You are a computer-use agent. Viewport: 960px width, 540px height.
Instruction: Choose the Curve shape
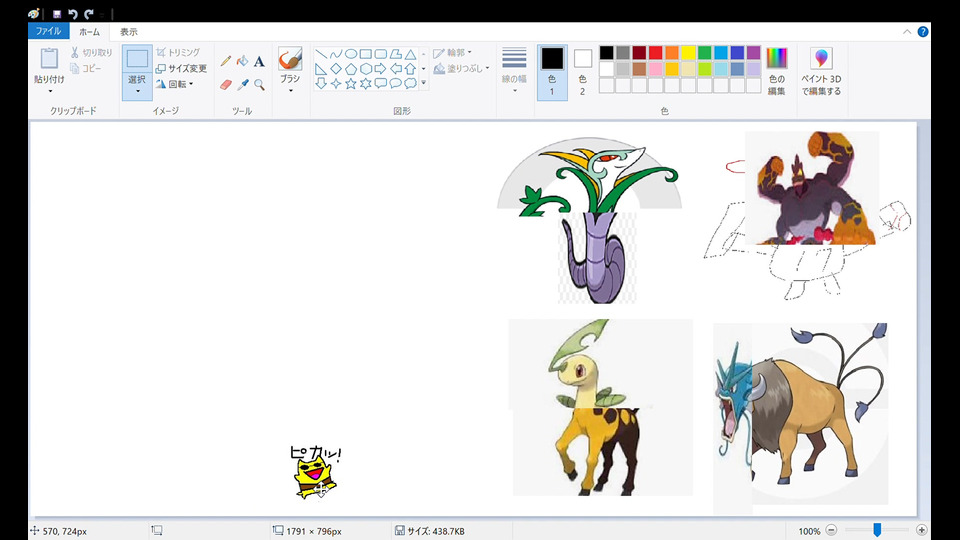click(x=336, y=54)
